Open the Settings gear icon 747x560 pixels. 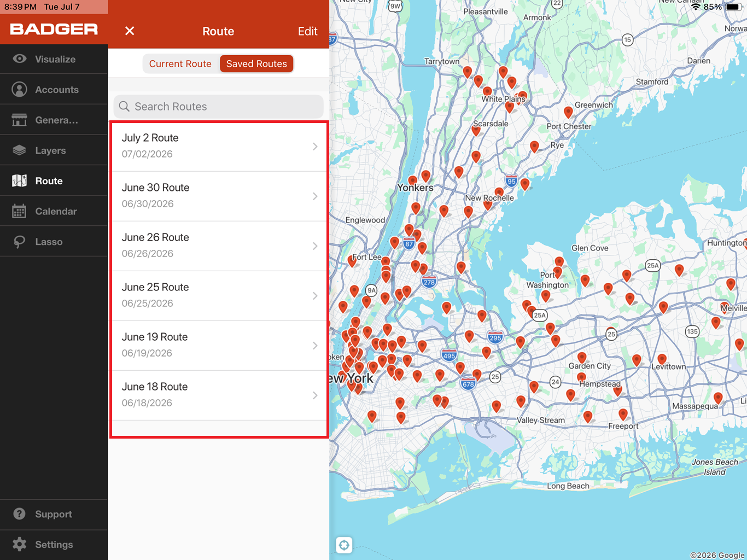[x=20, y=544]
